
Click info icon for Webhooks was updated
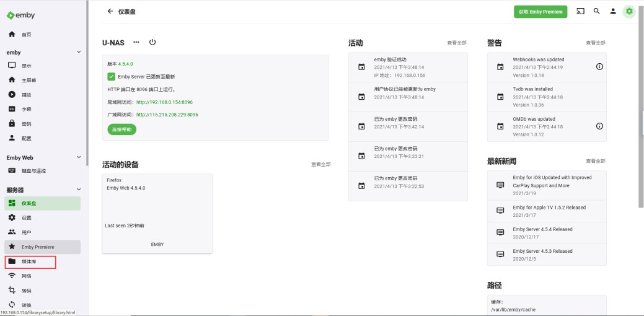599,66
